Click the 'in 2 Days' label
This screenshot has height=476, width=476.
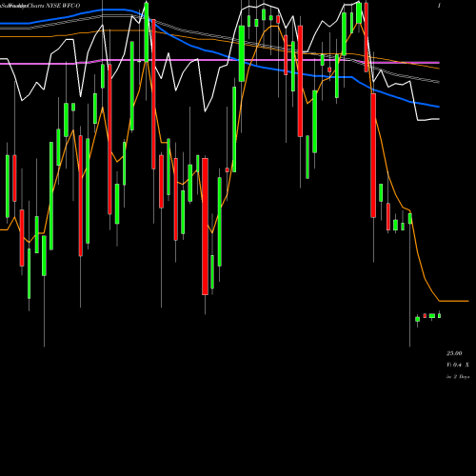[x=458, y=377]
